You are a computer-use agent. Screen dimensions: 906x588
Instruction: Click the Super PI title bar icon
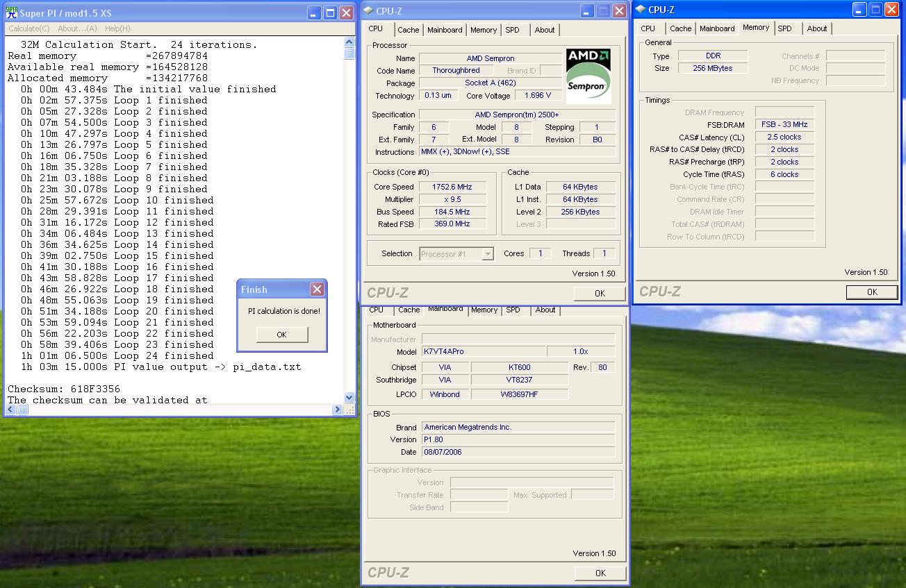[x=12, y=12]
